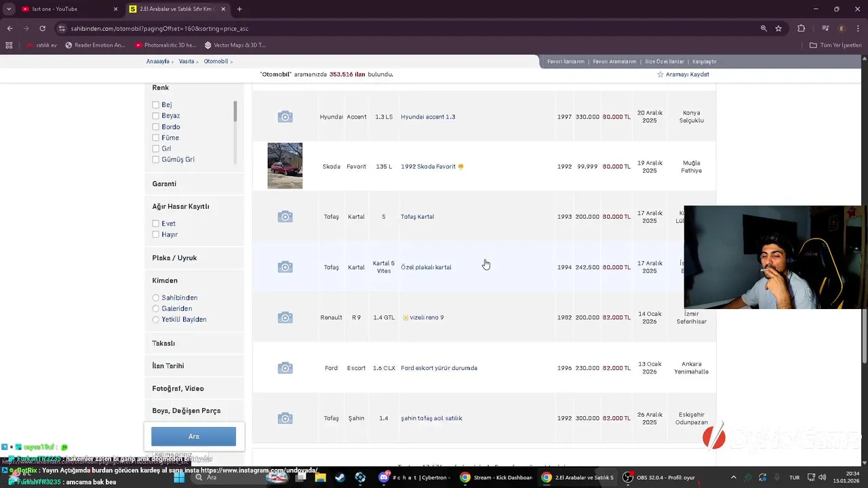Open the Hyundai accent 1.3 listing
868x488 pixels.
click(428, 117)
